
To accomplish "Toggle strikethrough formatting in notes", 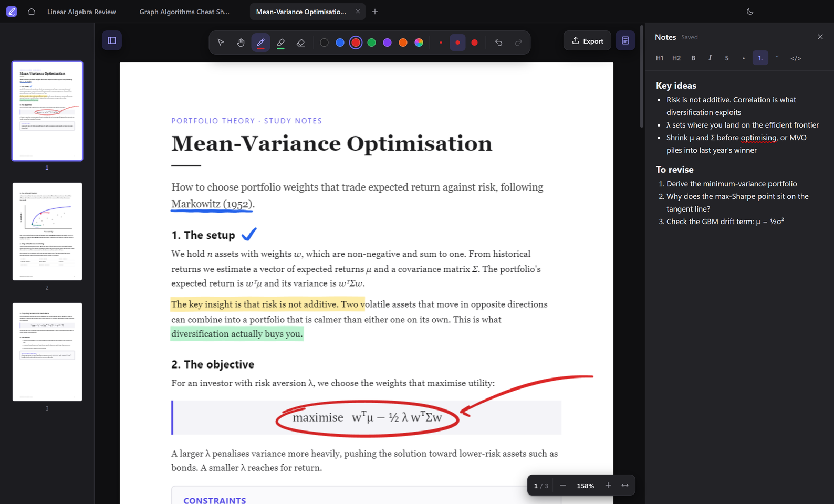I will coord(727,58).
